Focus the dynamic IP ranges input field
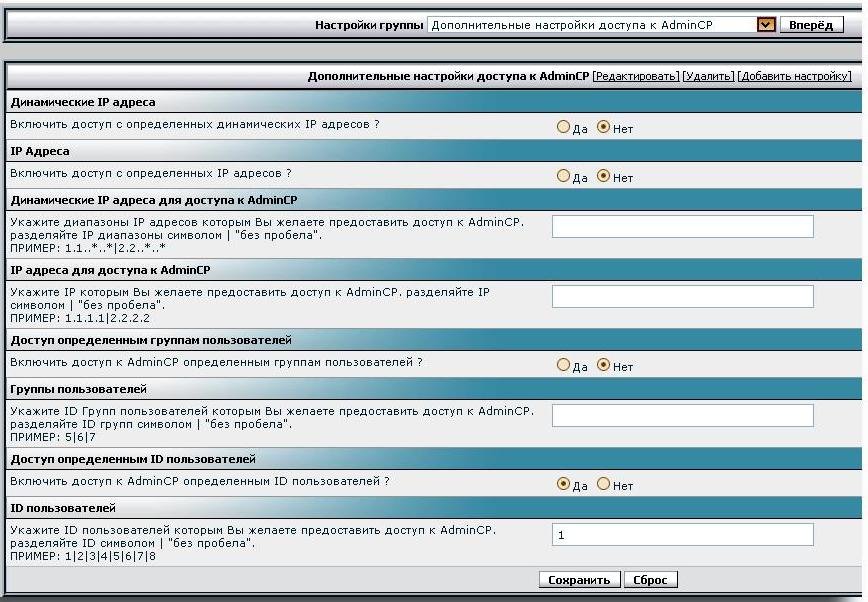Image resolution: width=868 pixels, height=602 pixels. [682, 227]
